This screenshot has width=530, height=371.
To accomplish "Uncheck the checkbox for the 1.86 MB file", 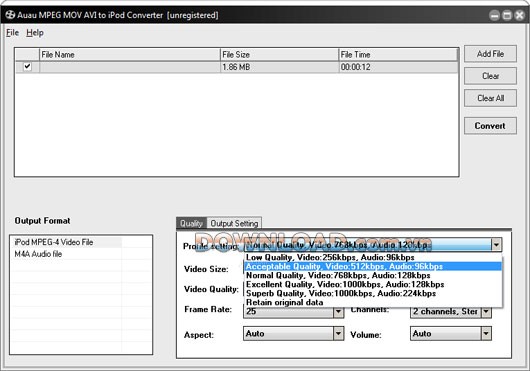I will 27,67.
